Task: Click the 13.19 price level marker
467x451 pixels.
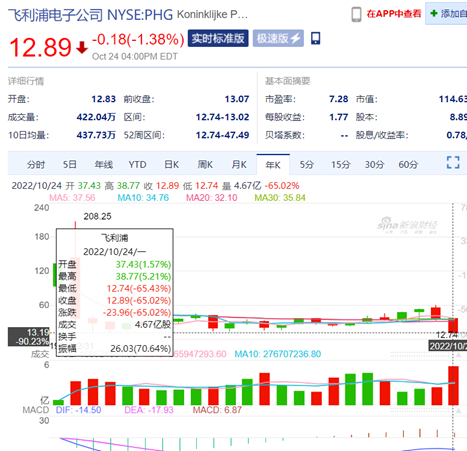Action: pyautogui.click(x=29, y=337)
